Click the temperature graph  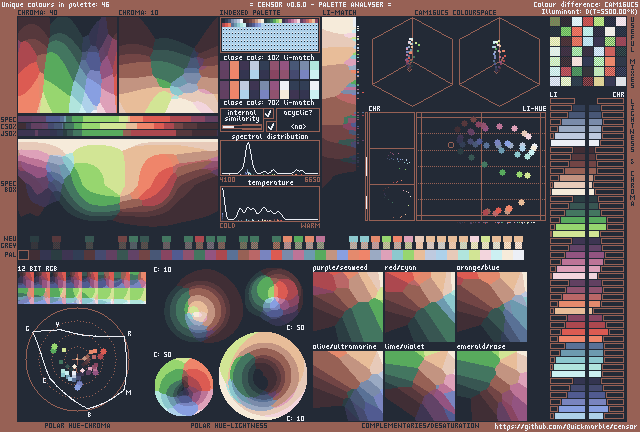(x=269, y=205)
